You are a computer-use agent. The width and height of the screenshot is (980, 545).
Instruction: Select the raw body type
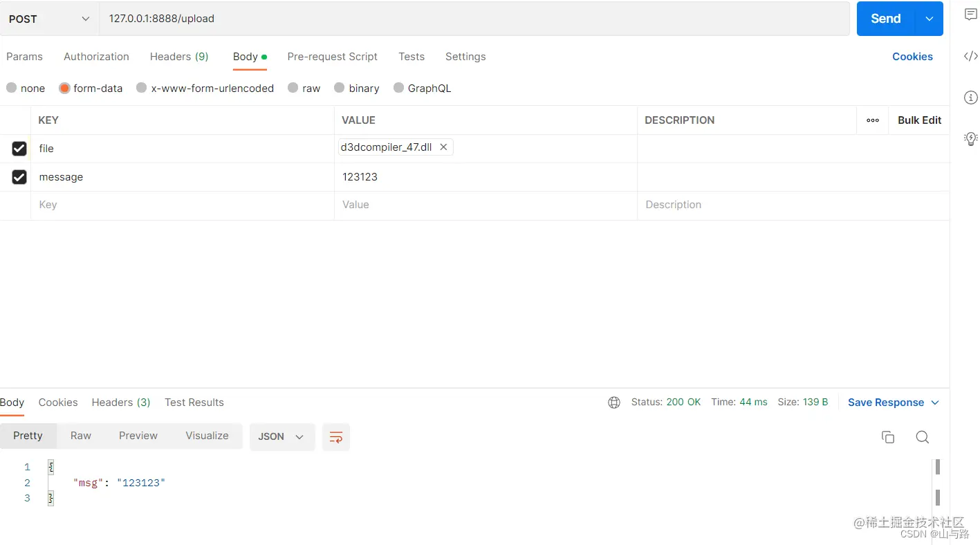click(x=304, y=88)
